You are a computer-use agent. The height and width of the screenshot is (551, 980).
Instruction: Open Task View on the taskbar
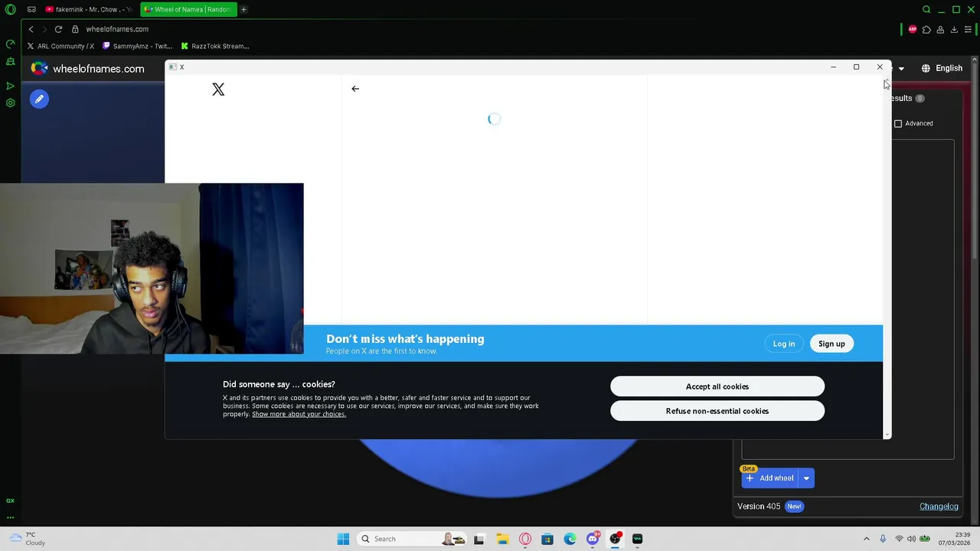(x=479, y=539)
